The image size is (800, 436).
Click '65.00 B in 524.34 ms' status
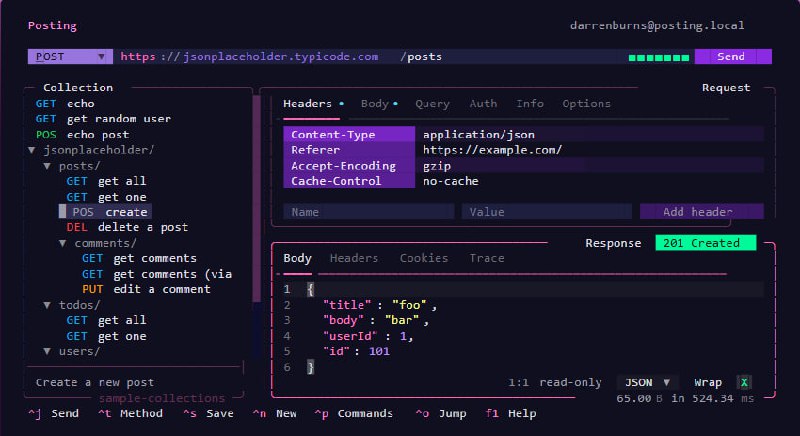[x=685, y=398]
